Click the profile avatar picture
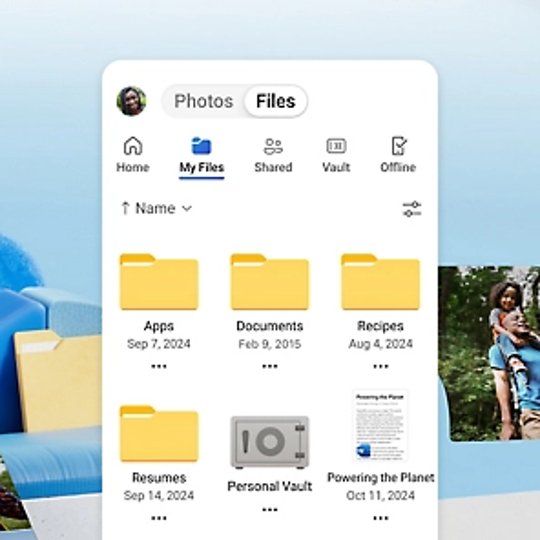The width and height of the screenshot is (540, 540). 132,101
